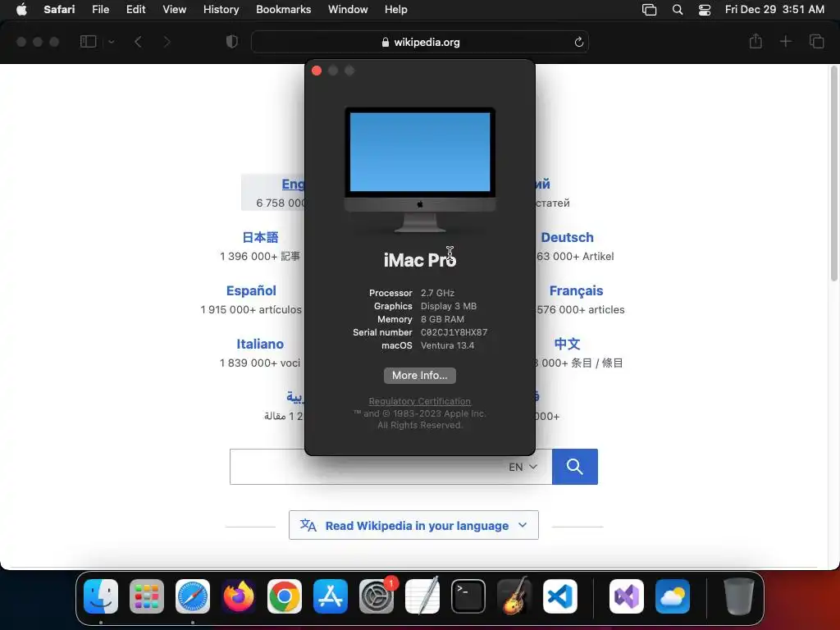Open Launchpad from the Dock
The width and height of the screenshot is (840, 630).
coord(147,596)
